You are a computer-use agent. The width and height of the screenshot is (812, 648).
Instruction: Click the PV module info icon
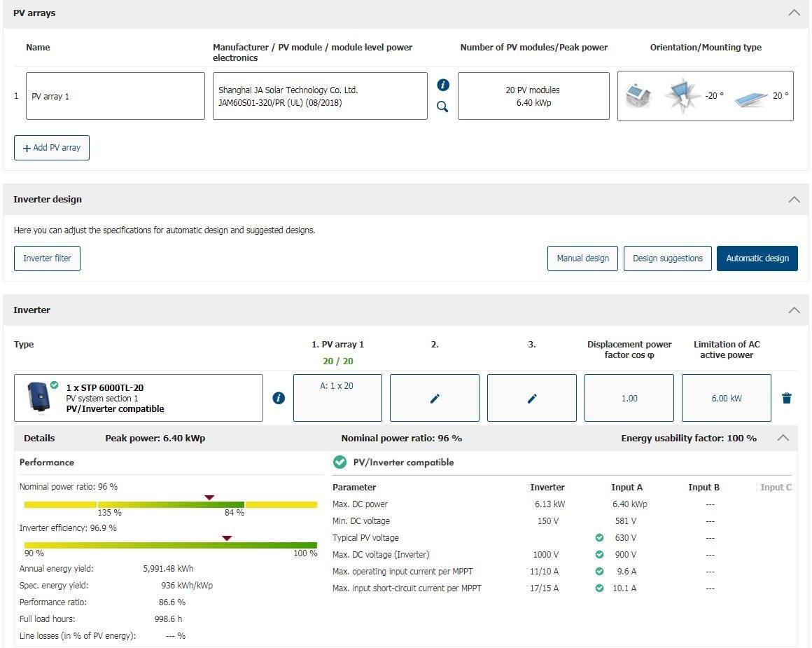(442, 85)
